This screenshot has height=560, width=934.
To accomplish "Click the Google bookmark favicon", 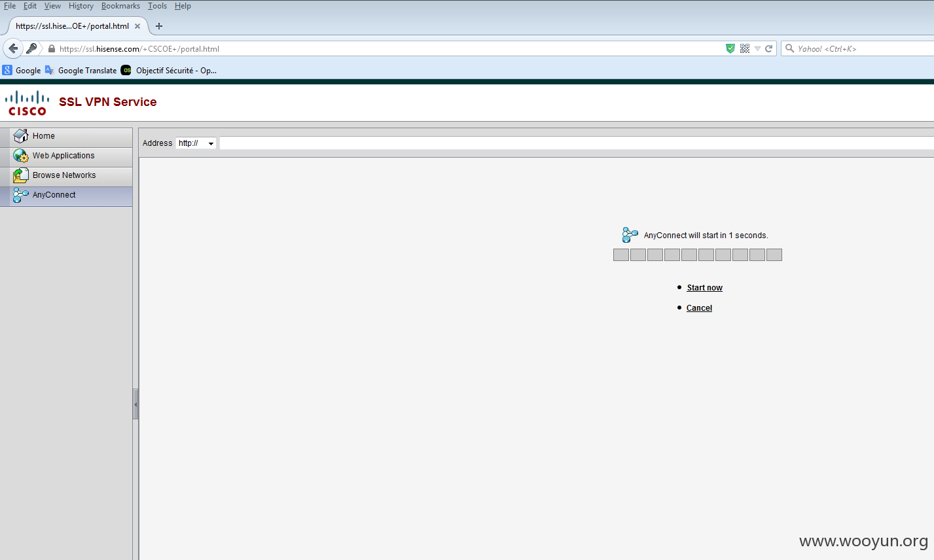I will [7, 70].
